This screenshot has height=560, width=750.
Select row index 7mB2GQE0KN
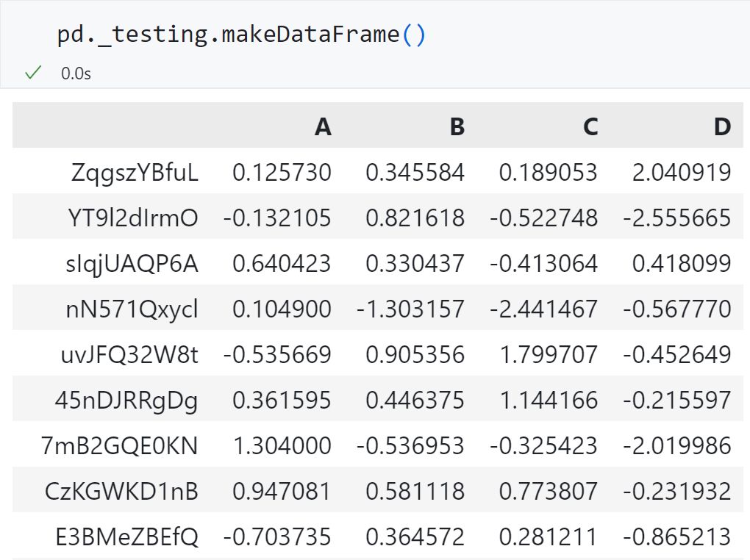point(120,445)
